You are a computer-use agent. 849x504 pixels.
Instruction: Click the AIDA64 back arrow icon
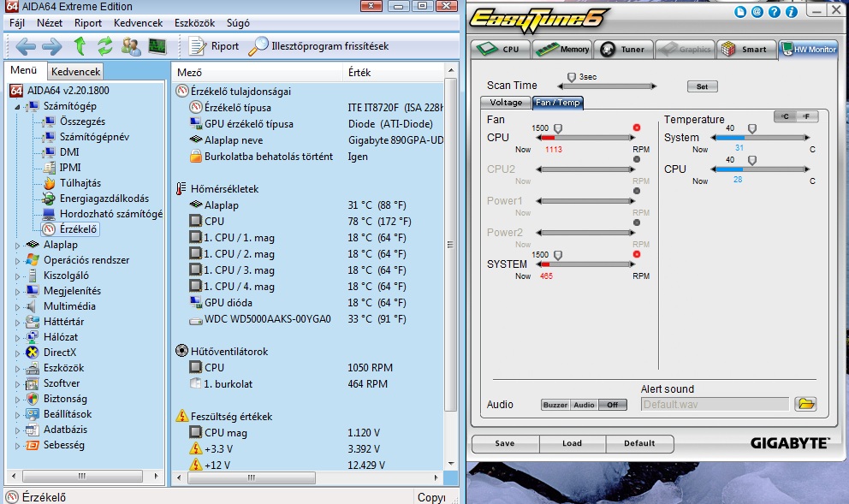tap(26, 46)
